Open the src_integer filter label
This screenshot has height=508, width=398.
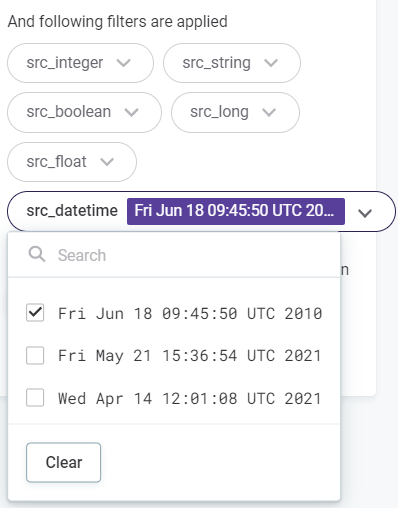pos(65,63)
